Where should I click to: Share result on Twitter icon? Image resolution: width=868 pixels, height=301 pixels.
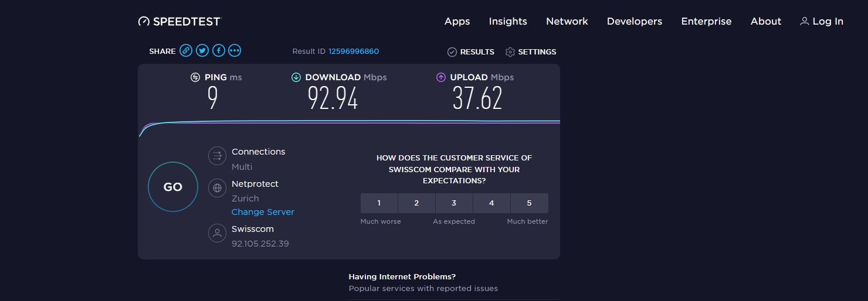(202, 51)
